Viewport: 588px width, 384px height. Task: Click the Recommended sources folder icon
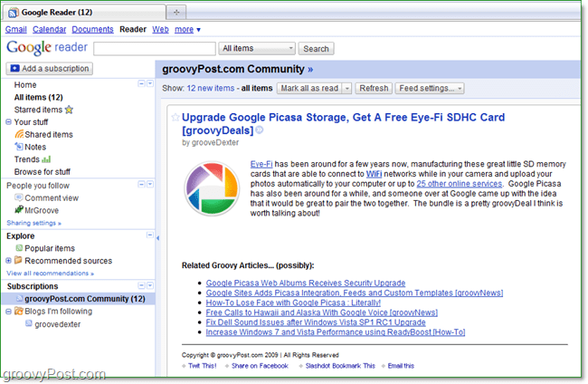tap(18, 260)
